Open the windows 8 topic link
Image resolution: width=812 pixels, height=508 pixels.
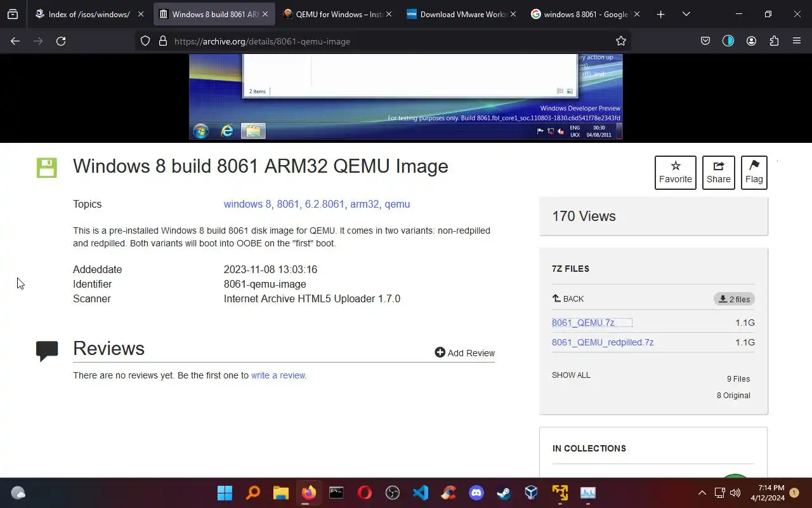click(x=247, y=204)
